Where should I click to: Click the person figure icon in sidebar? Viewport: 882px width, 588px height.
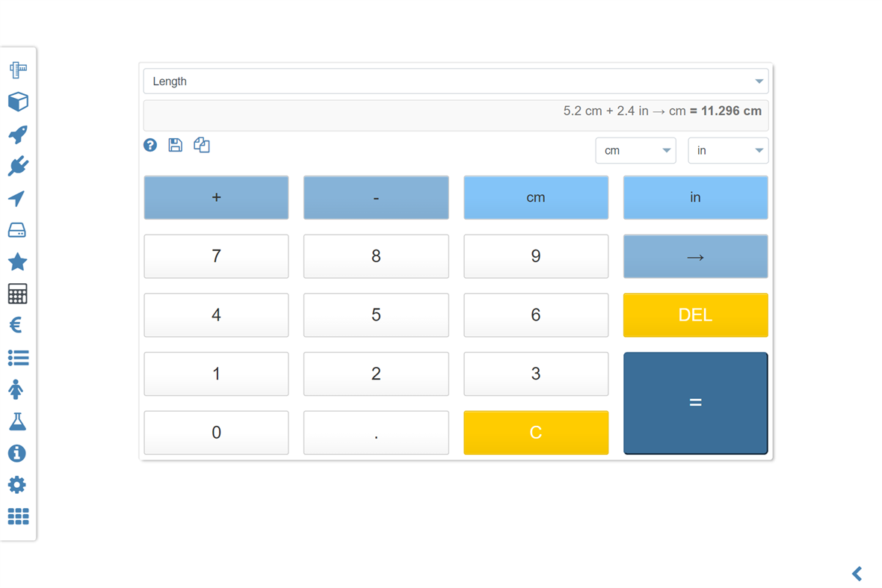pos(16,389)
